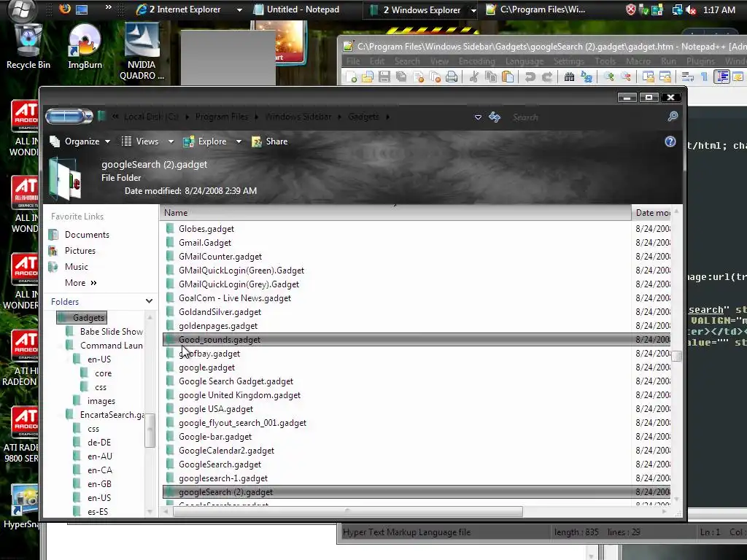Click into Explorer Search field
Screen dimensions: 747x560
(586, 117)
